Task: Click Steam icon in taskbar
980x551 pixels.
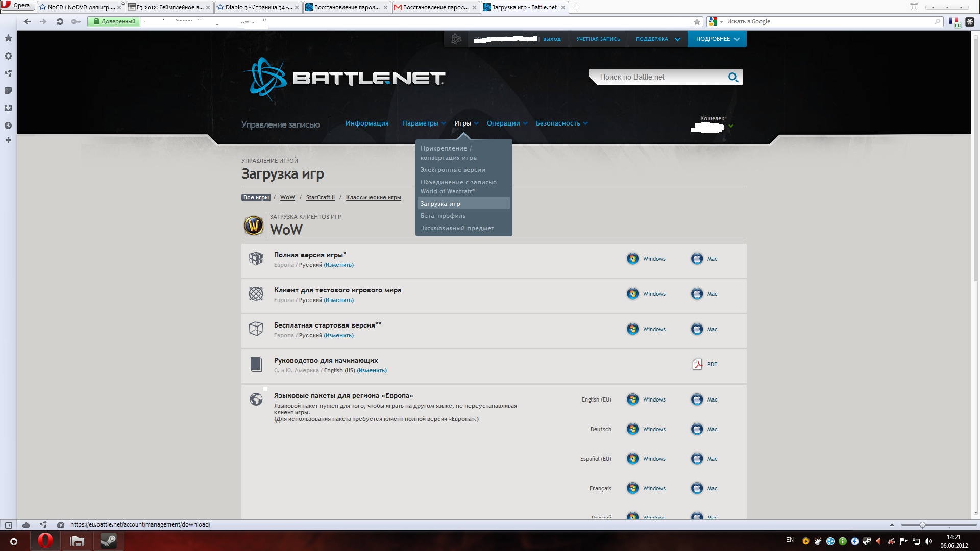Action: coord(108,541)
